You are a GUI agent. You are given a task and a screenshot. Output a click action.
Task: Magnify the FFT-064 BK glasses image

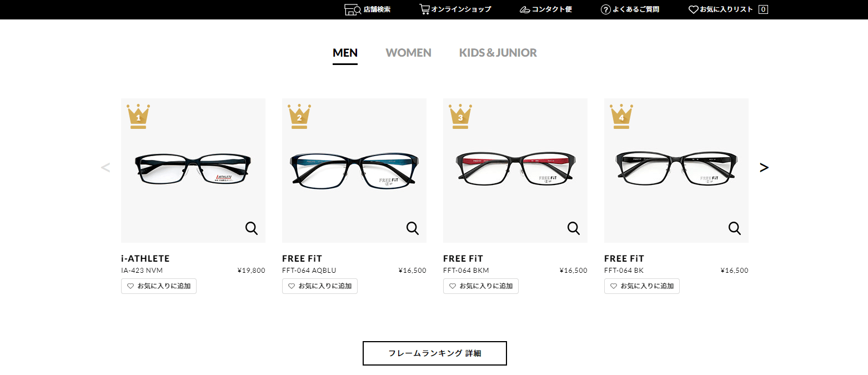pos(735,228)
